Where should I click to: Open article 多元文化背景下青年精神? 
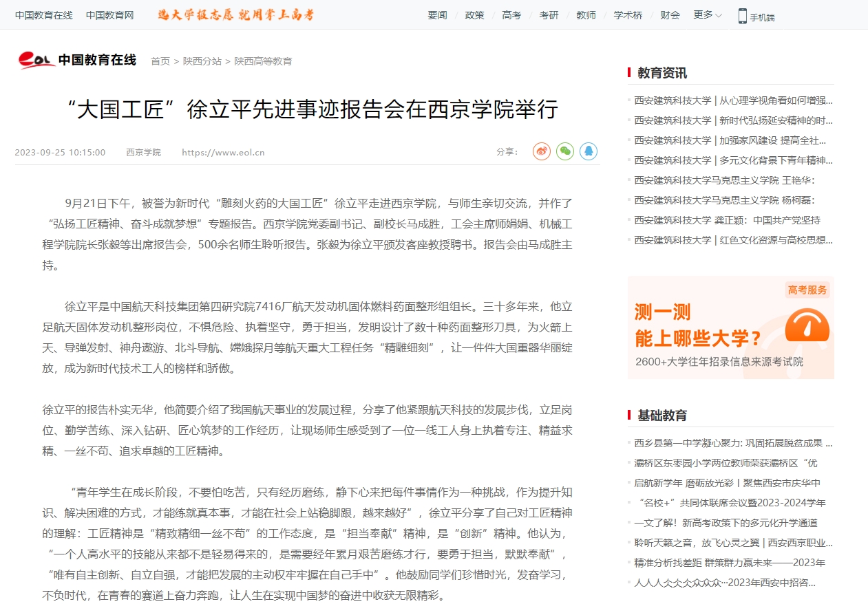[734, 160]
